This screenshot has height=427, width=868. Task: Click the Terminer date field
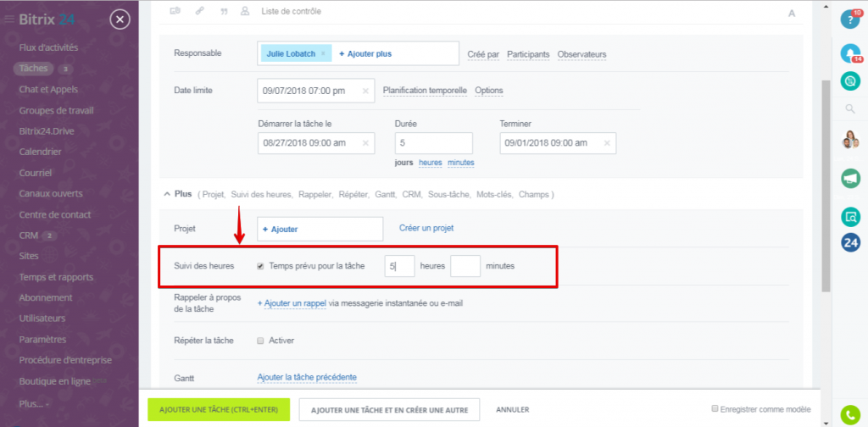(558, 142)
